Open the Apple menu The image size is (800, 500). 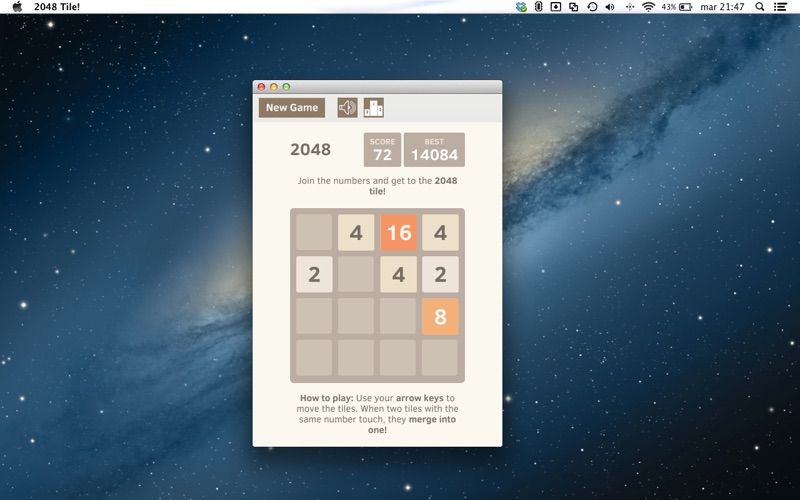point(17,7)
